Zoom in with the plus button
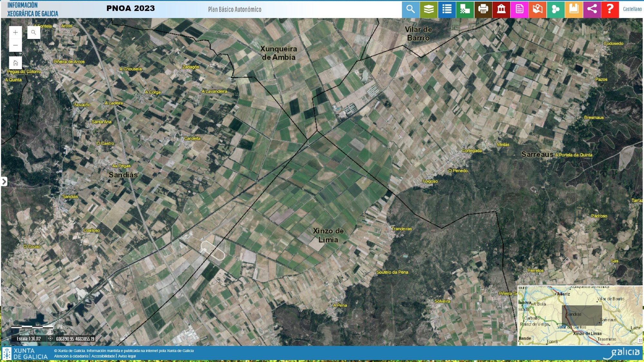Image resolution: width=644 pixels, height=362 pixels. (x=15, y=32)
